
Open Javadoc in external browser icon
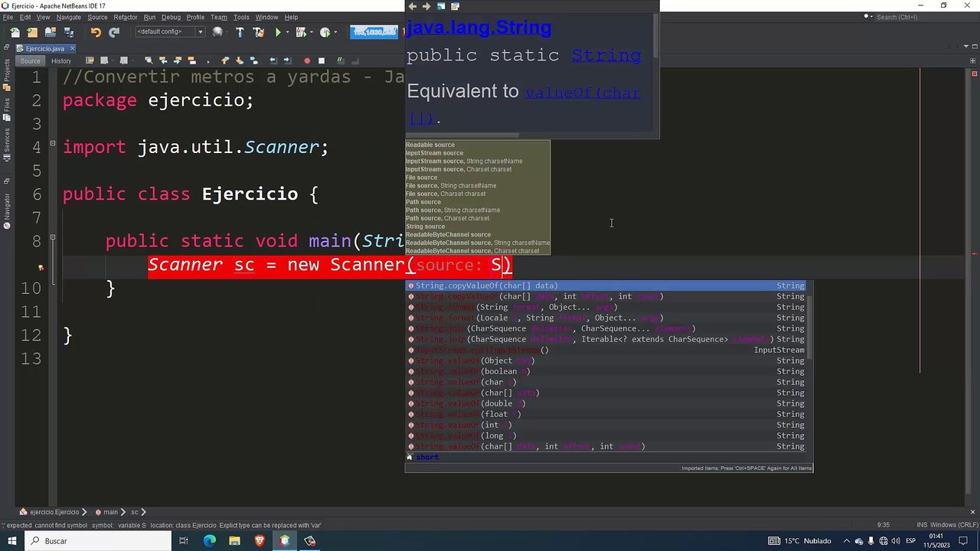[x=441, y=6]
